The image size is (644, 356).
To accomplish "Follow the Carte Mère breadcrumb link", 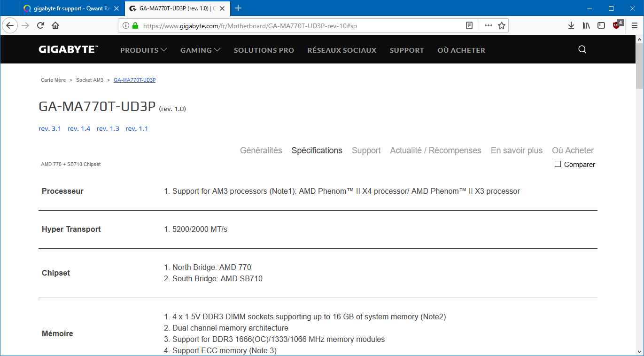I will tap(54, 80).
